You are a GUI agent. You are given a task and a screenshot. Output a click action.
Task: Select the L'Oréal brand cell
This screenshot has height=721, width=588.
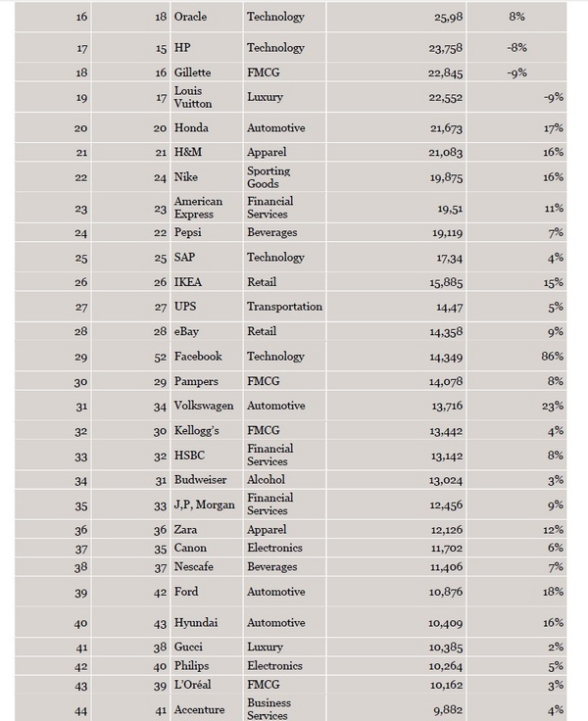tap(194, 683)
